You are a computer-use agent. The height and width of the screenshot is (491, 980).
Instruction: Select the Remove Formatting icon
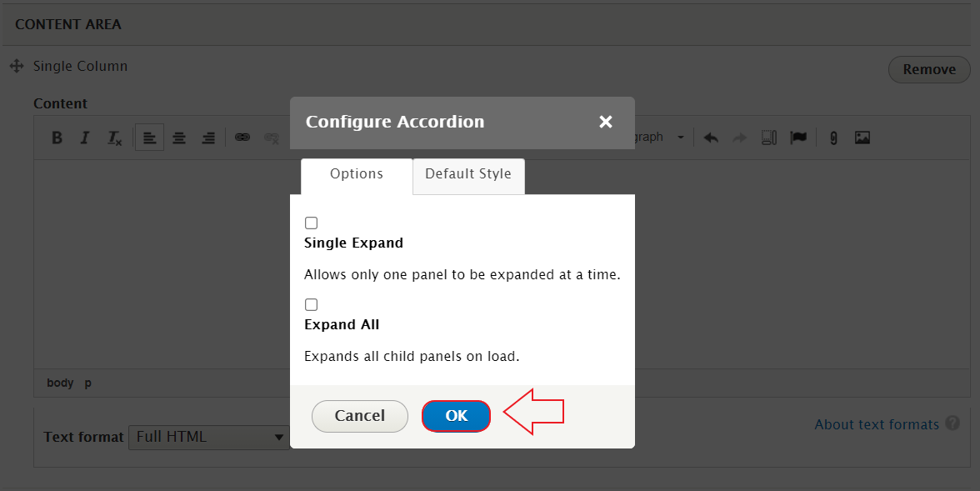click(114, 137)
